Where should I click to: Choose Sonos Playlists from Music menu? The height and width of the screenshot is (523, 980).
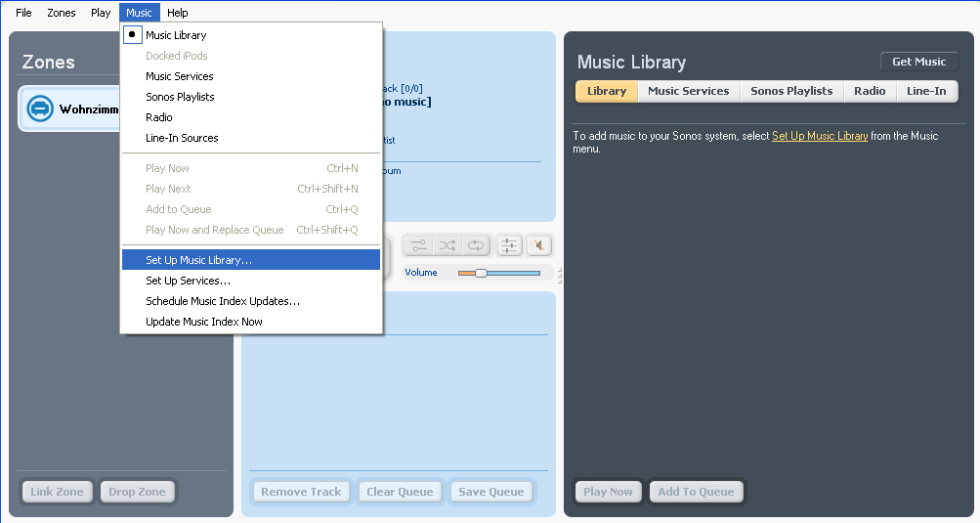(x=251, y=97)
